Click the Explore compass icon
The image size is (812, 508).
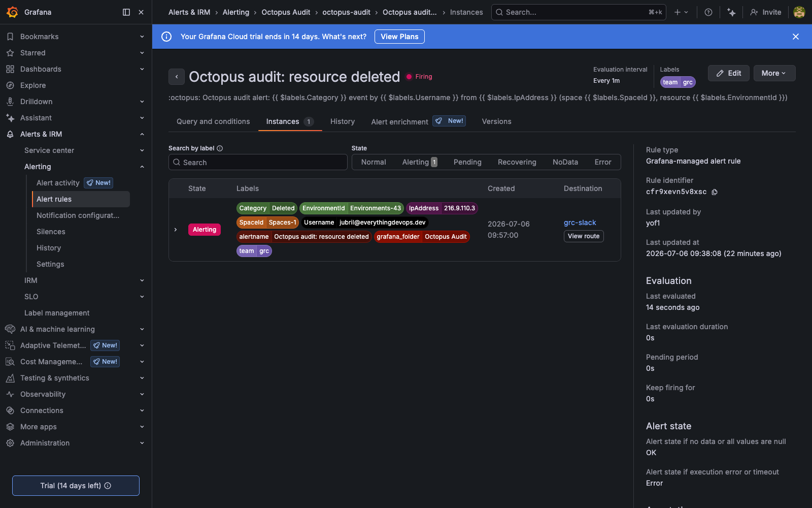point(10,85)
